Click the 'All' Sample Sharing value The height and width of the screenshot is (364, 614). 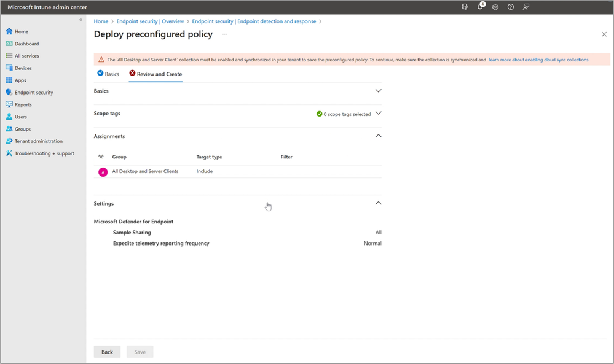pos(378,232)
